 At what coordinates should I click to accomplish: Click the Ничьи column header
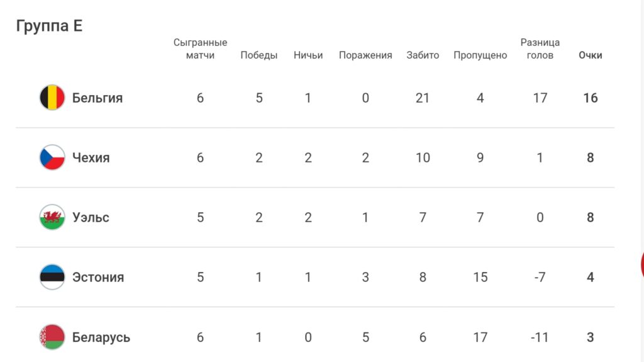[308, 55]
